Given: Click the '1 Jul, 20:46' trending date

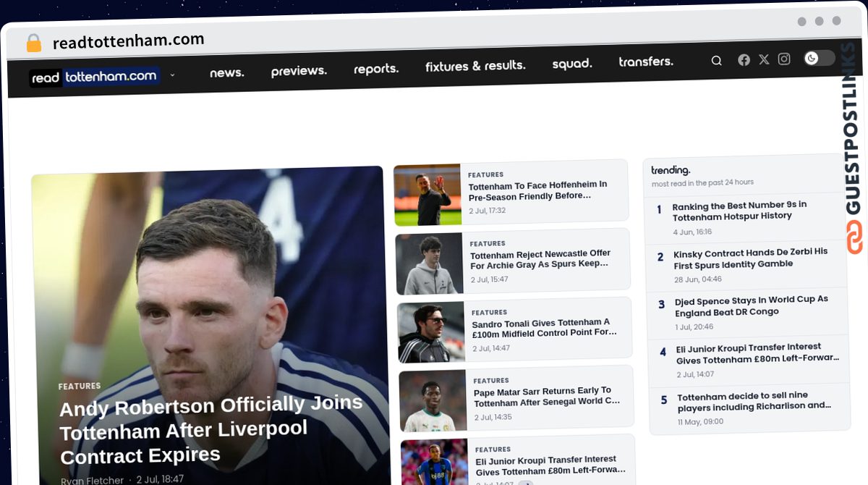Looking at the screenshot, I should [694, 327].
